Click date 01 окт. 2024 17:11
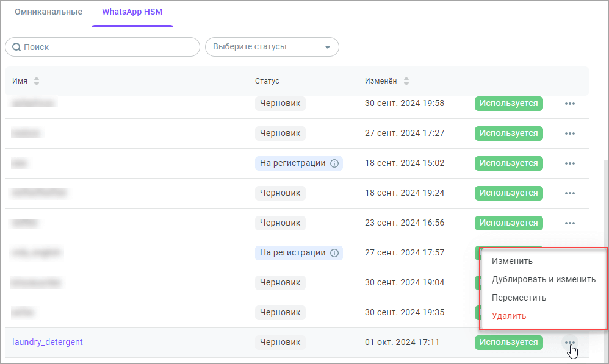Image resolution: width=609 pixels, height=364 pixels. (x=402, y=342)
